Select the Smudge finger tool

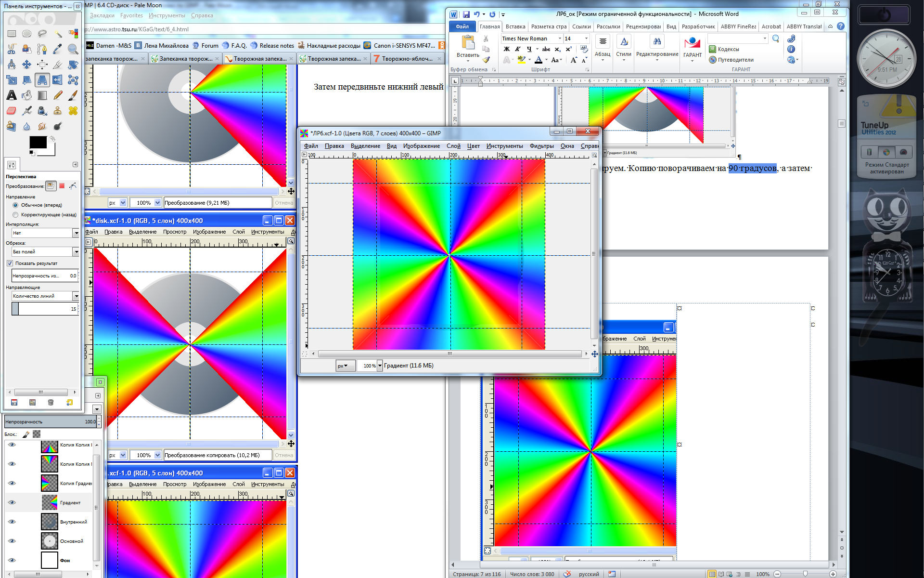pos(42,126)
